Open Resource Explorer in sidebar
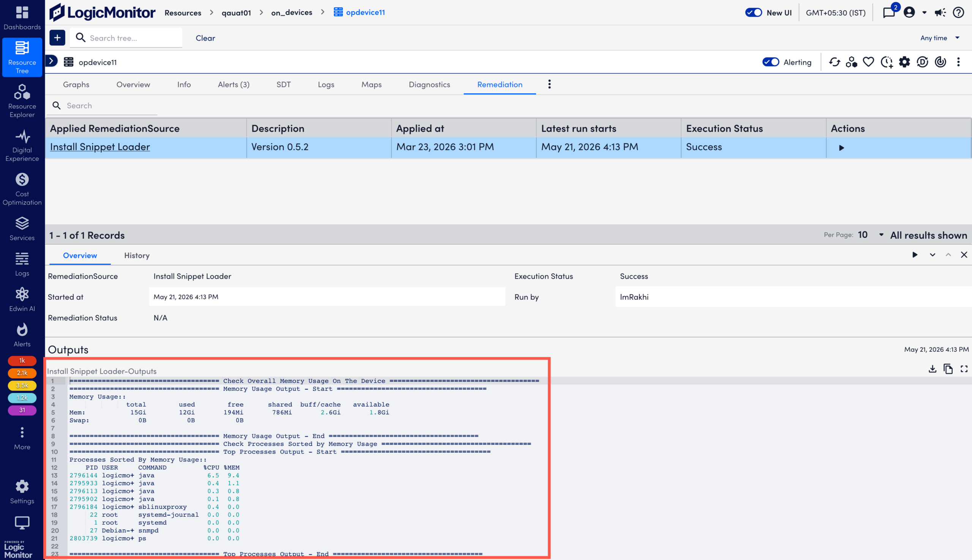This screenshot has width=972, height=560. [22, 101]
